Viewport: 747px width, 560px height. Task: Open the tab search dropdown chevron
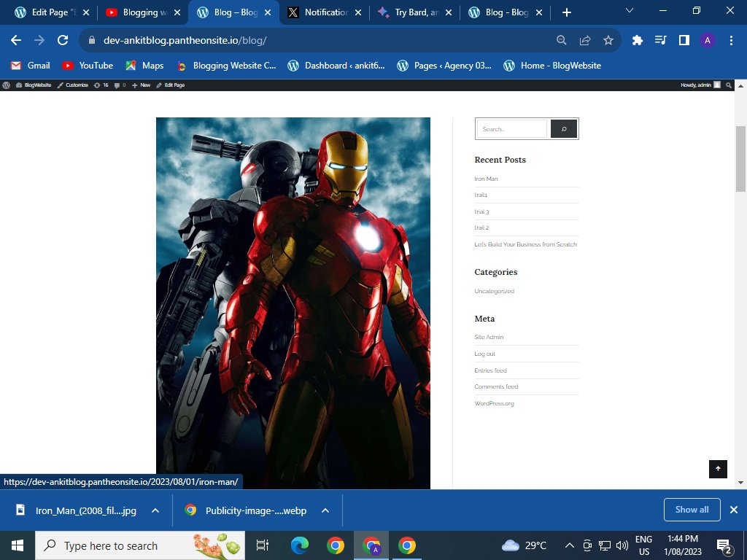[x=630, y=10]
